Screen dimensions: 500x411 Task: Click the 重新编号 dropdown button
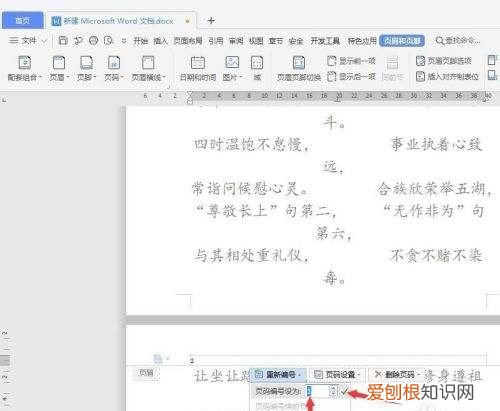(x=278, y=375)
